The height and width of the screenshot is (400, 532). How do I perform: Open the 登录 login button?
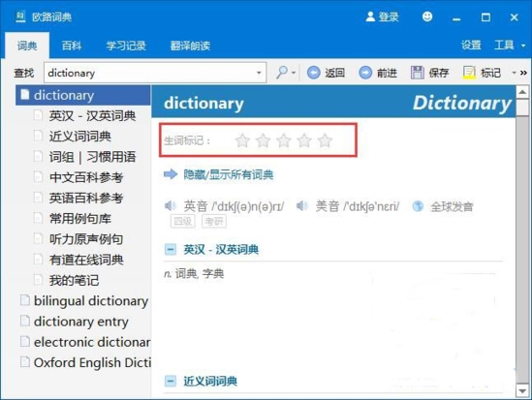382,16
